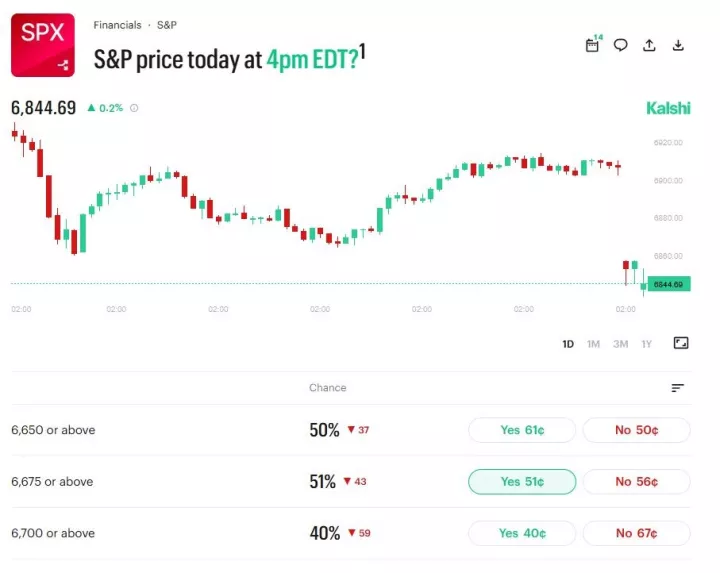Open the S&P breadcrumb link
Screen dimensions: 720x573
click(167, 25)
